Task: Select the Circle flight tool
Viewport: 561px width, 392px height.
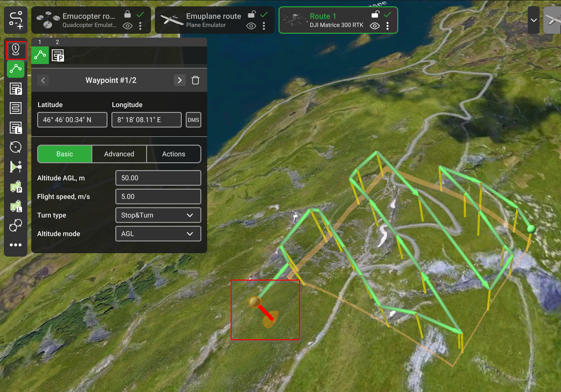Action: pyautogui.click(x=16, y=147)
